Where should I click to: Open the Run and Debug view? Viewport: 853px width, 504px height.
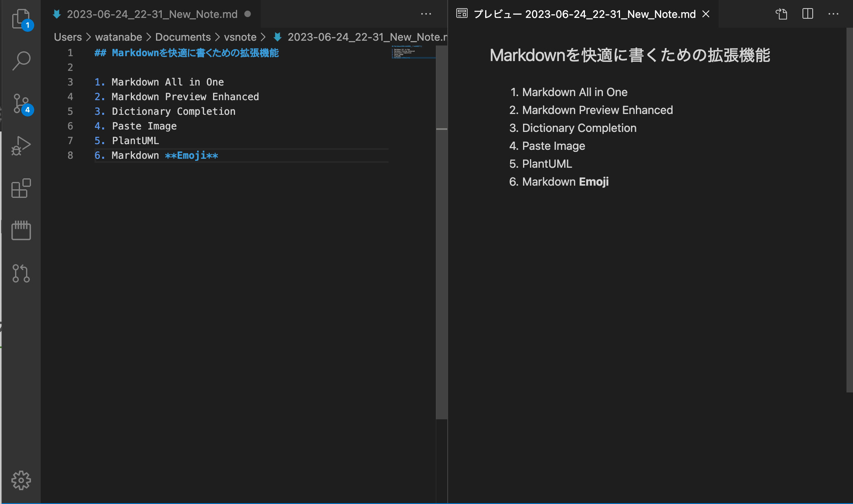click(x=21, y=146)
